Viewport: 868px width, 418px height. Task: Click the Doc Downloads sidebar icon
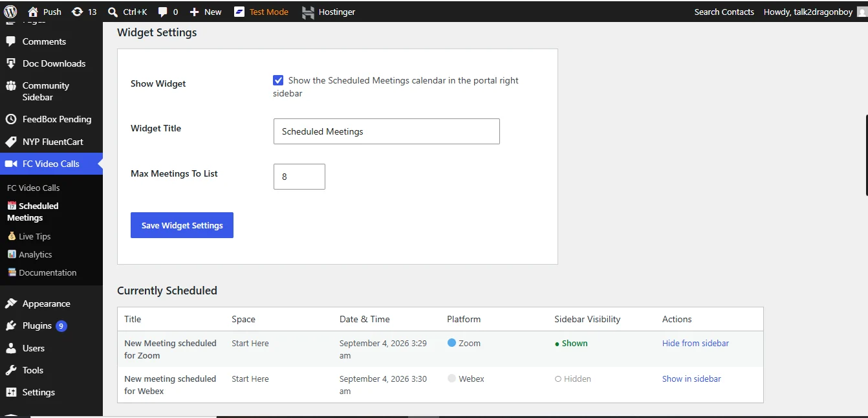tap(10, 63)
